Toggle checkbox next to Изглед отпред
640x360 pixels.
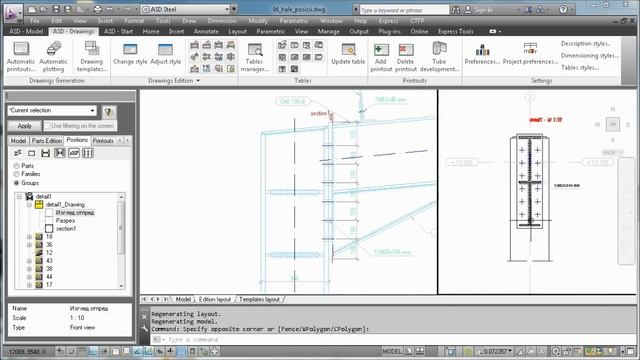click(x=49, y=213)
